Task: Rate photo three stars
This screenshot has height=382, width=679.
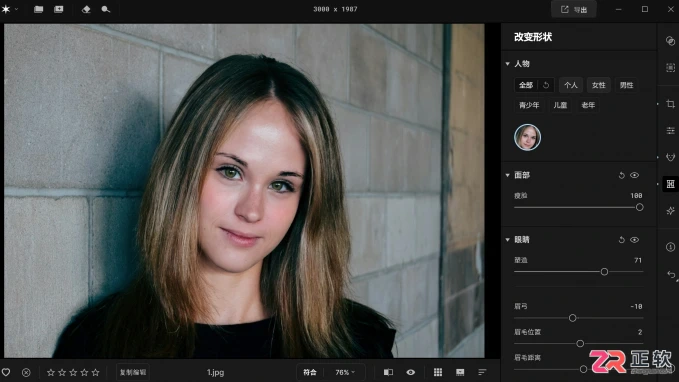Action: pyautogui.click(x=73, y=372)
